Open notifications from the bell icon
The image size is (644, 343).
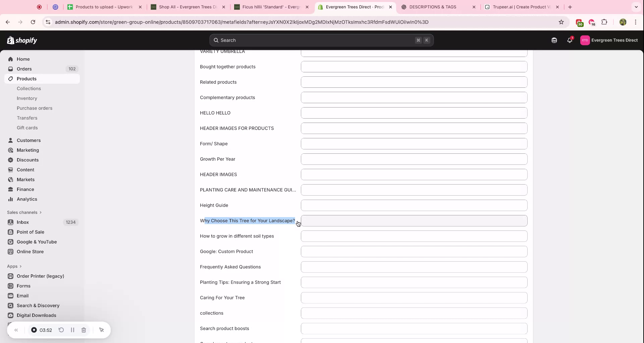tap(570, 40)
